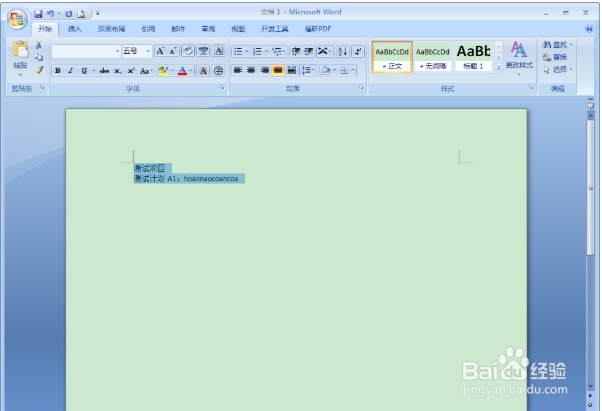Apply a numbered list

(x=257, y=51)
